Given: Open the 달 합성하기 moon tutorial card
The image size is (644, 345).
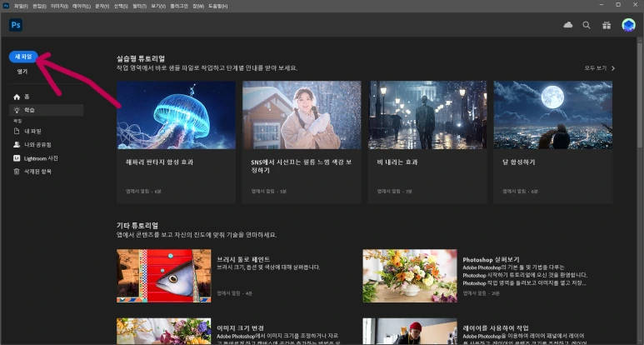Looking at the screenshot, I should [x=553, y=142].
